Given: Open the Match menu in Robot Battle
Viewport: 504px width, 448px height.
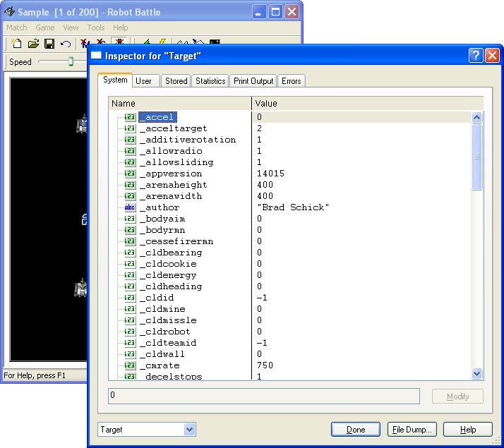Looking at the screenshot, I should tap(17, 28).
